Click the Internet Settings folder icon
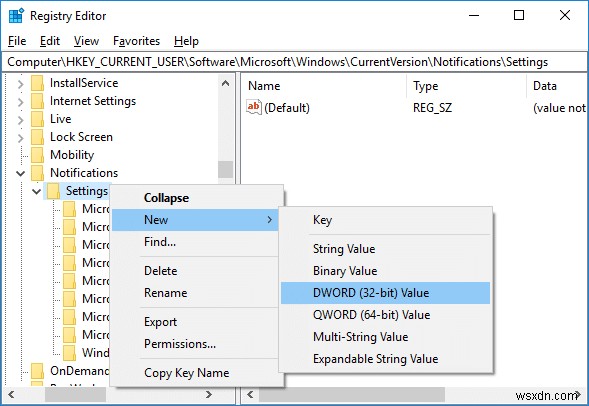 coord(37,101)
